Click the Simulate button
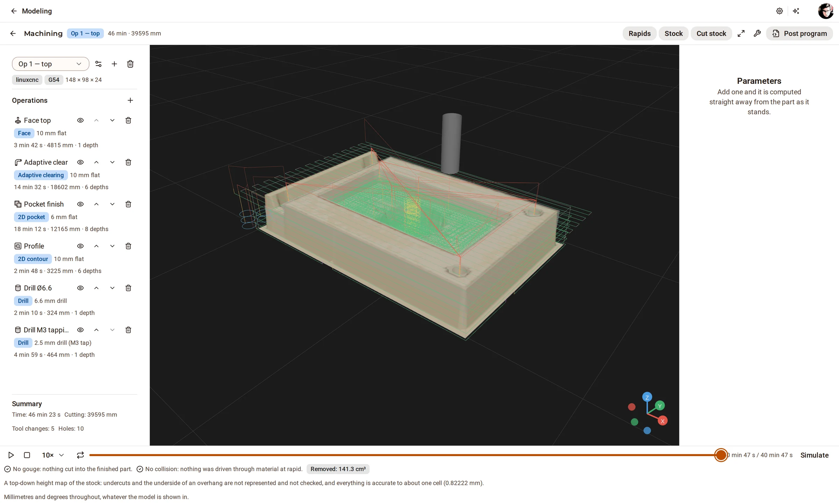The width and height of the screenshot is (839, 504). coord(814,455)
